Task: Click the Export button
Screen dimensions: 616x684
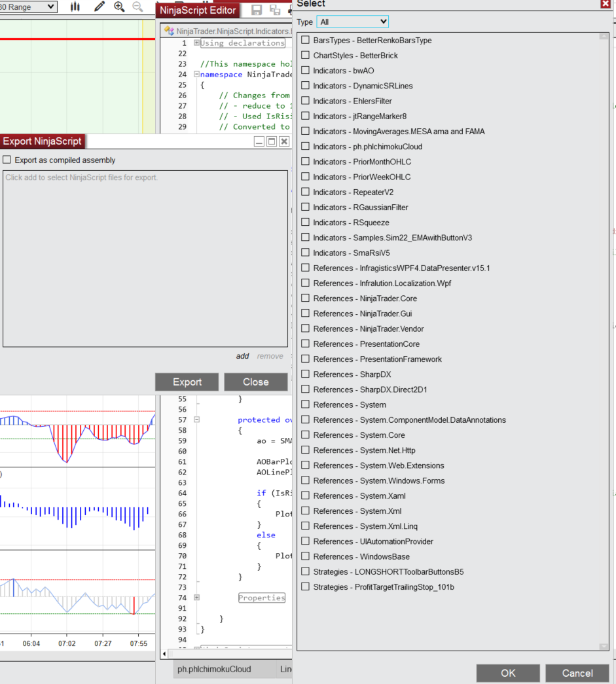Action: point(187,382)
